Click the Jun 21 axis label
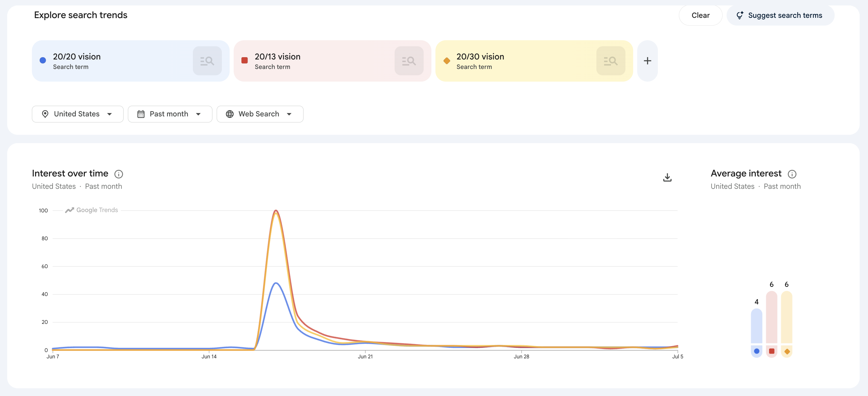Image resolution: width=868 pixels, height=396 pixels. coord(365,357)
